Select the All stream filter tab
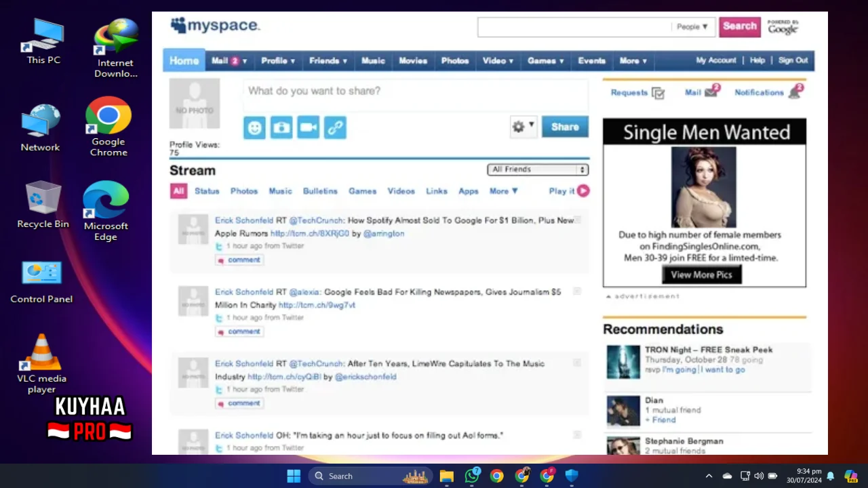868x488 pixels. point(178,191)
